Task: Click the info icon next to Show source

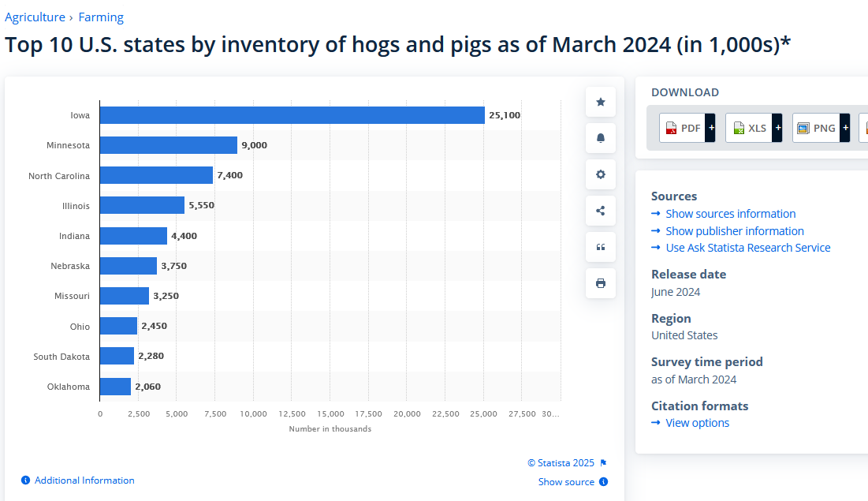Action: [x=603, y=481]
